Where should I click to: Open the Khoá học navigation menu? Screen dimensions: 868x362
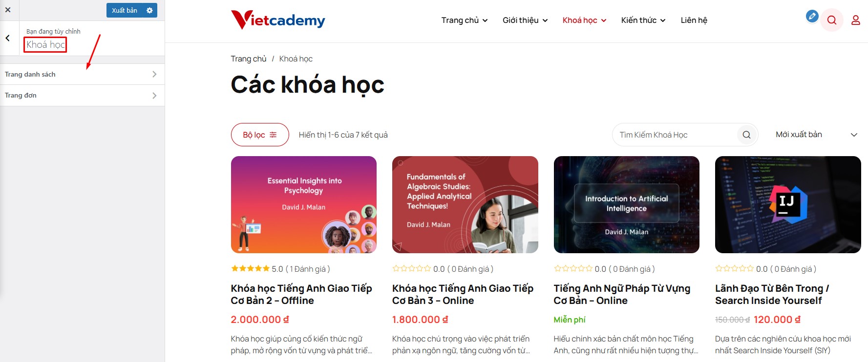584,20
